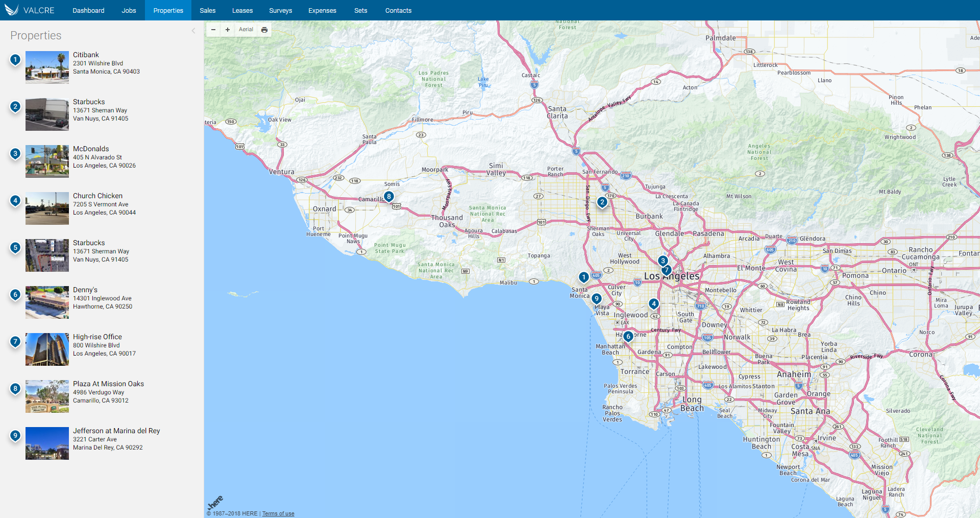Open the High-rise Office title
Image resolution: width=980 pixels, height=518 pixels.
[x=97, y=337]
